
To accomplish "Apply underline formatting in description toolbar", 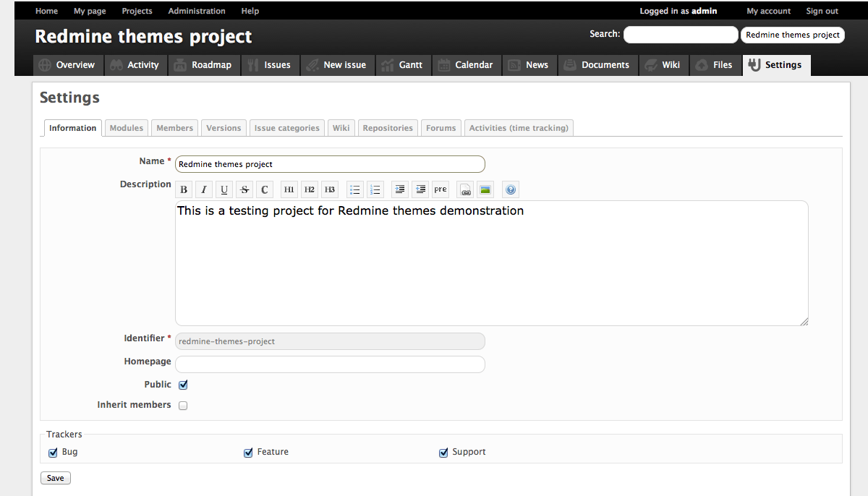I will pos(224,189).
